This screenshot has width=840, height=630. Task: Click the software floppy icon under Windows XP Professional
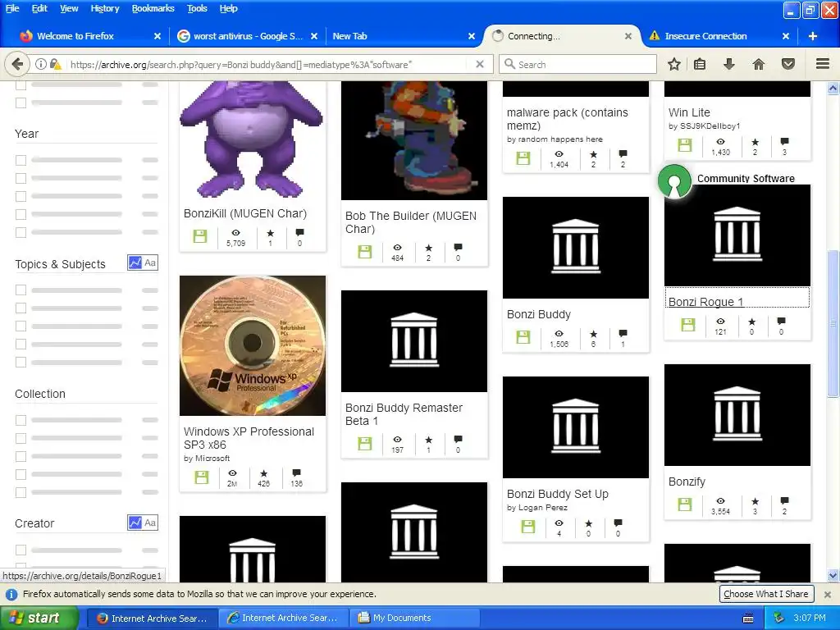click(x=202, y=477)
